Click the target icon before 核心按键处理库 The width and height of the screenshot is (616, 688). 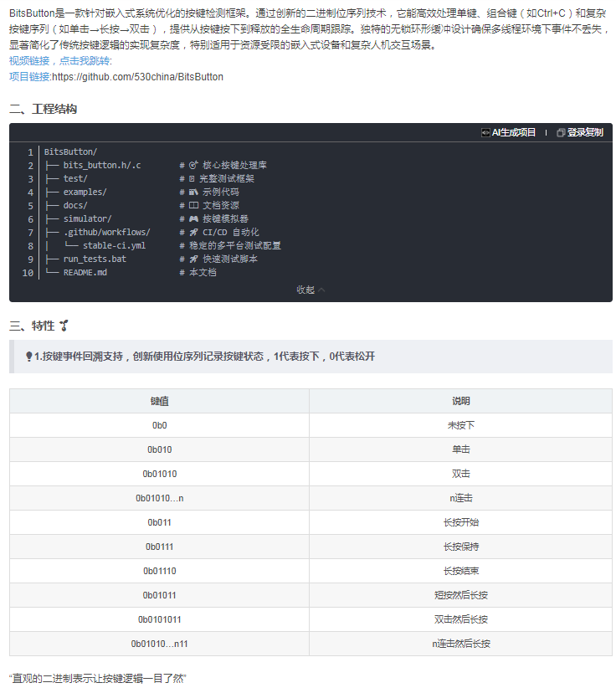[193, 166]
